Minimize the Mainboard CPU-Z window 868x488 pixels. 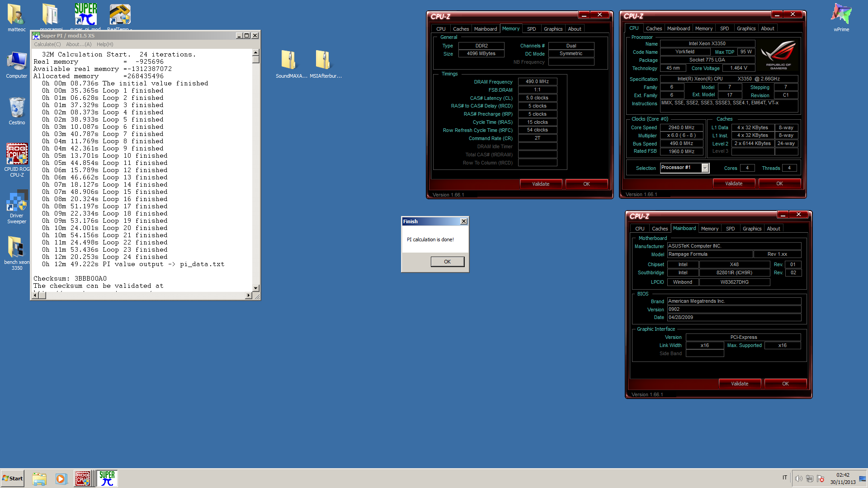pos(783,215)
